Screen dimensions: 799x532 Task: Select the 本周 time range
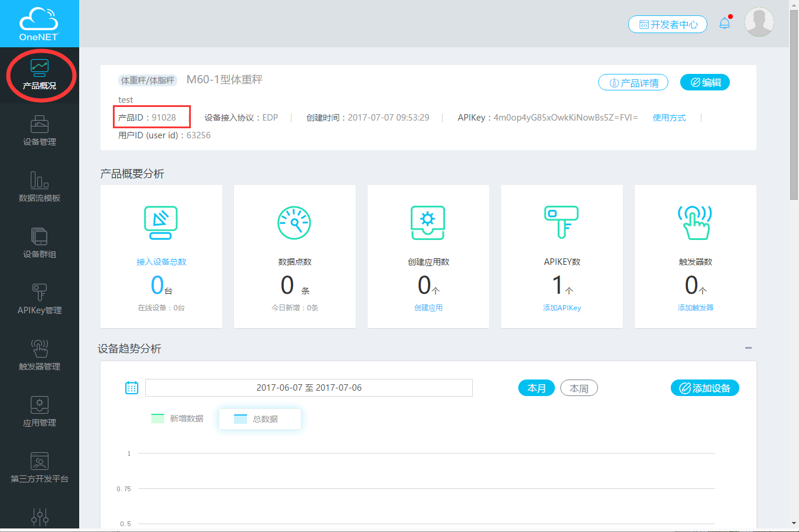tap(579, 388)
